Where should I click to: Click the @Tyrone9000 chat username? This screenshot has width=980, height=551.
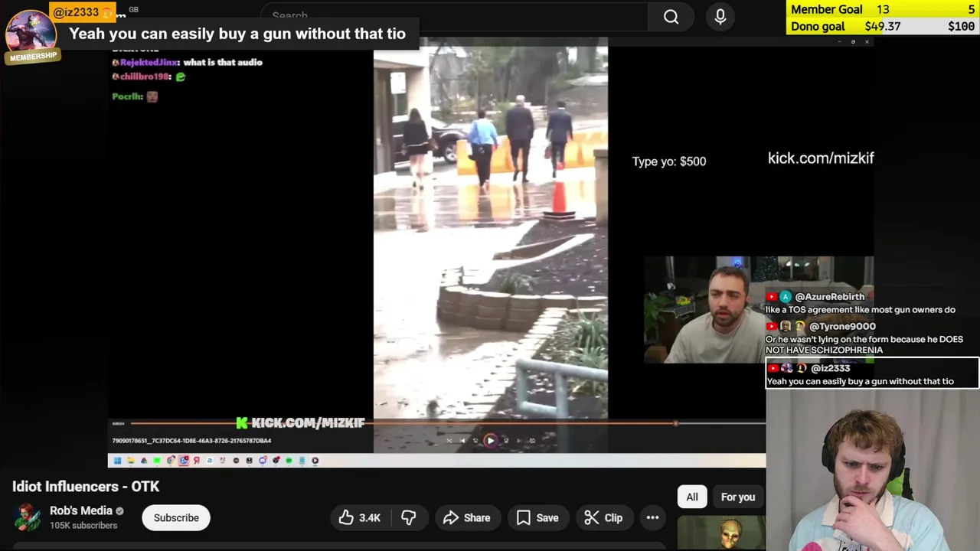842,327
